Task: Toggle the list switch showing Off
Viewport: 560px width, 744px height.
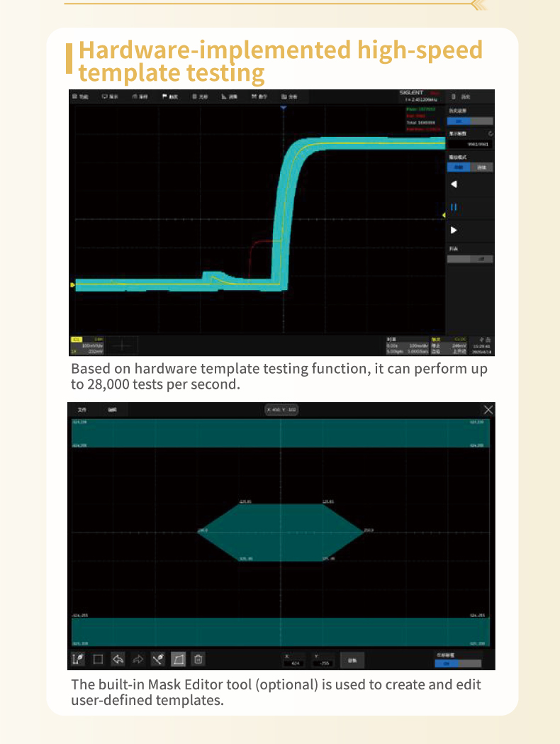Action: pyautogui.click(x=469, y=259)
